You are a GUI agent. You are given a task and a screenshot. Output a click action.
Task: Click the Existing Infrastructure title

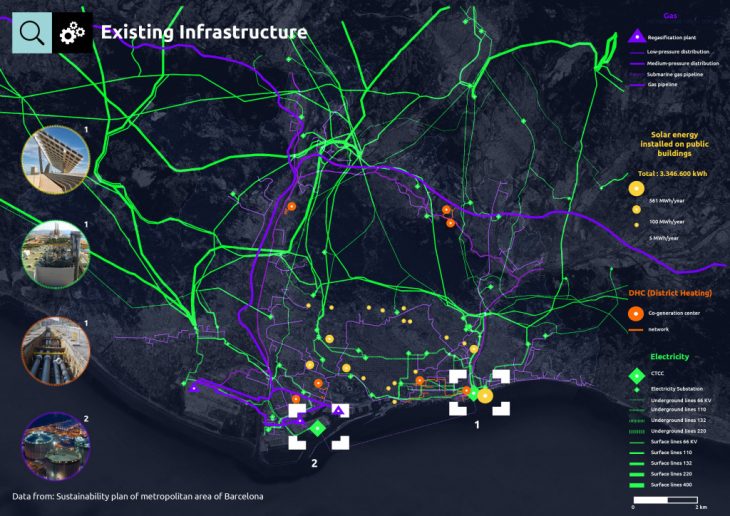coord(203,33)
